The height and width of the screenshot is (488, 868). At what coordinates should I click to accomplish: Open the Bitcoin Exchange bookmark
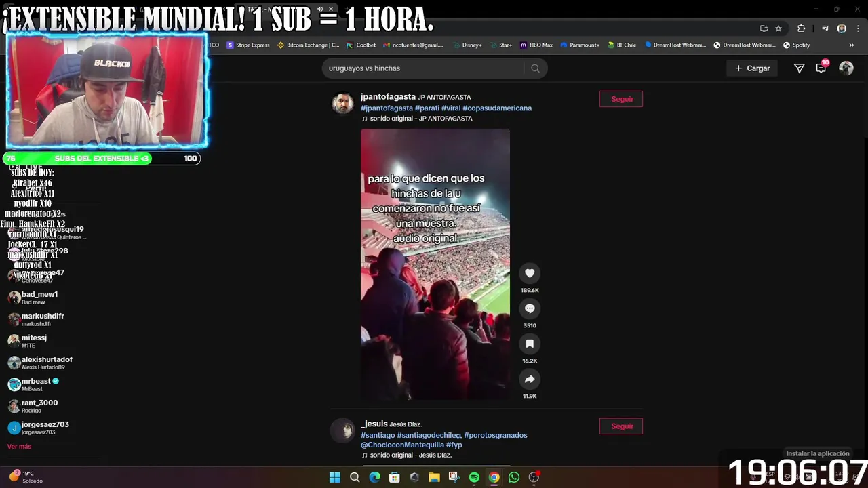click(x=309, y=45)
